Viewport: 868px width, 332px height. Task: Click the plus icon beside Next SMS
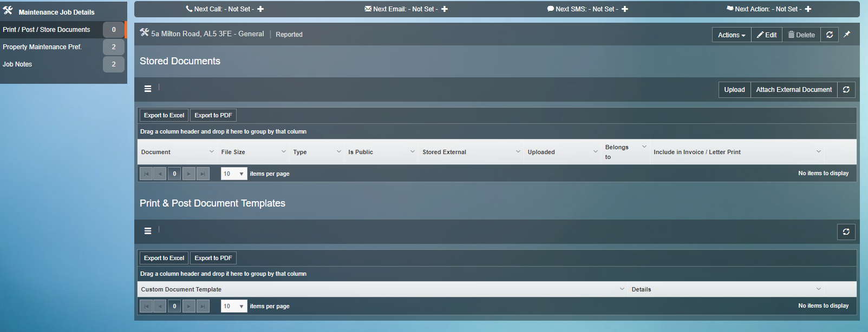(625, 9)
